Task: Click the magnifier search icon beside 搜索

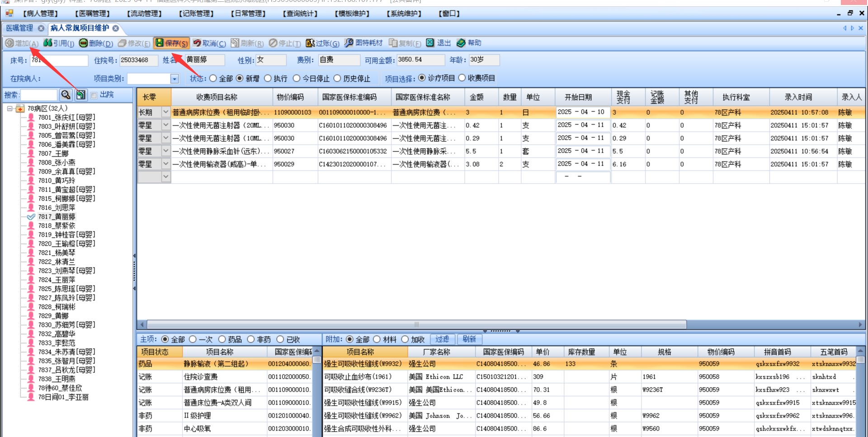Action: click(x=66, y=95)
